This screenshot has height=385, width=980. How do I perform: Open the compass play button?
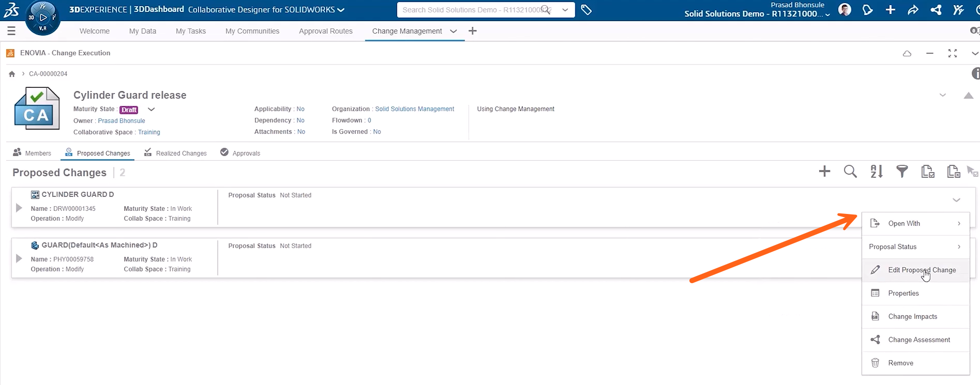pos(43,17)
